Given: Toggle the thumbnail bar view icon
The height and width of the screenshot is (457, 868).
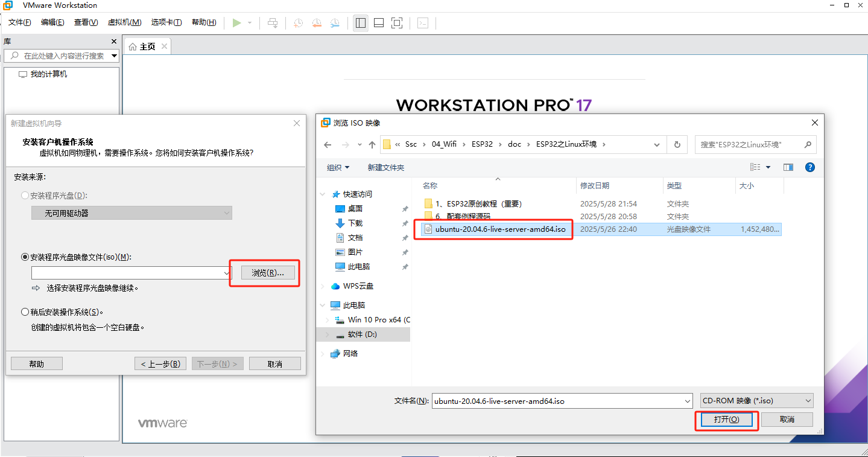Looking at the screenshot, I should [379, 23].
